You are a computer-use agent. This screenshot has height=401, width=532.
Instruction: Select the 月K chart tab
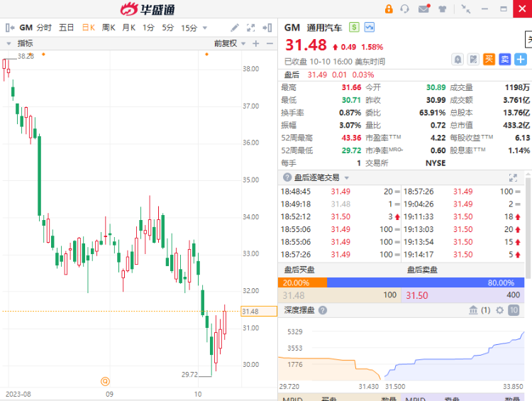[129, 28]
